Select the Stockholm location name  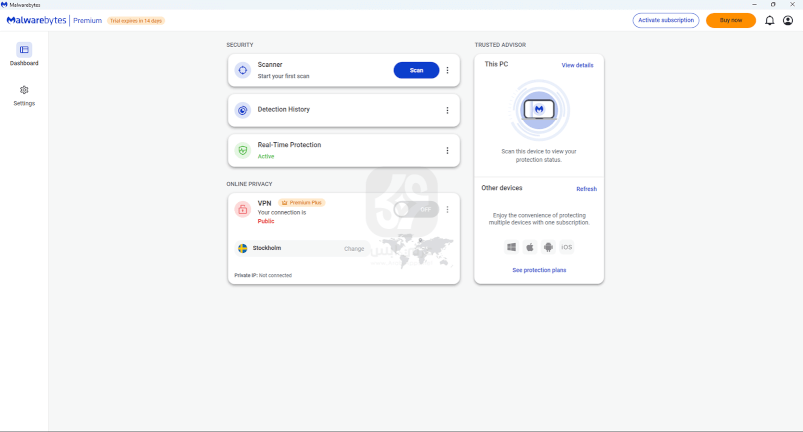click(267, 248)
